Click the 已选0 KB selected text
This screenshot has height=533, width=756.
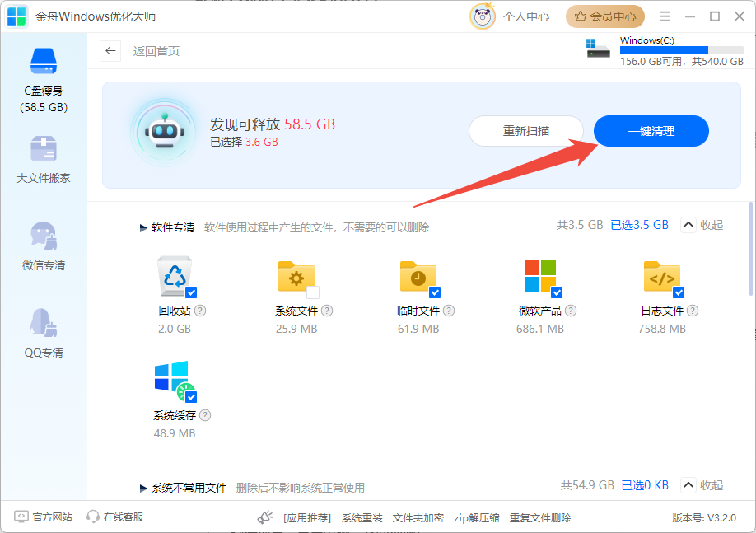(645, 485)
